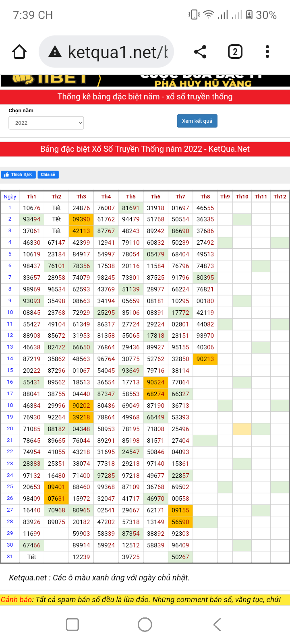Click day number 27 in Ngày column

[x=10, y=510]
